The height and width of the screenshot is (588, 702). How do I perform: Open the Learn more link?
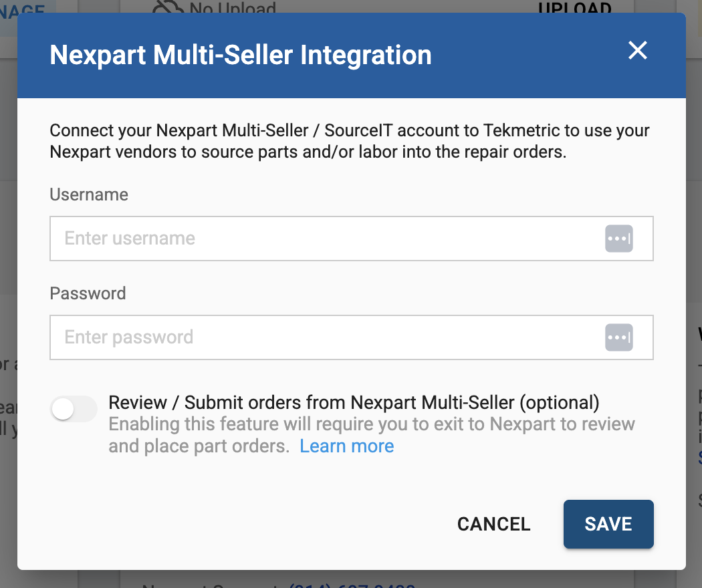pos(346,446)
